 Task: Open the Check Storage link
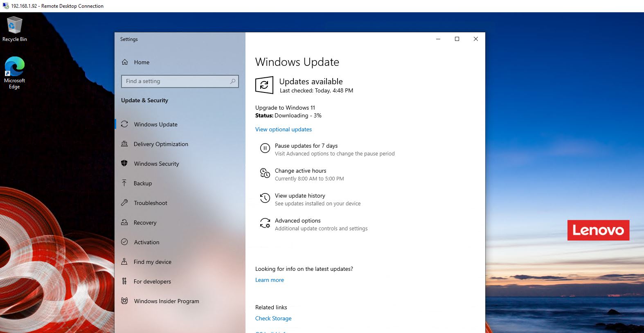273,318
